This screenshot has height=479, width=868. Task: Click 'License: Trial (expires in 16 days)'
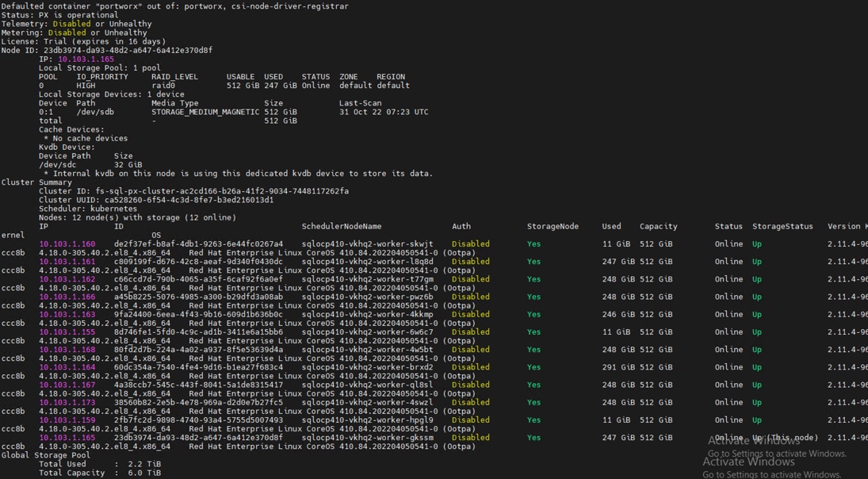[83, 41]
